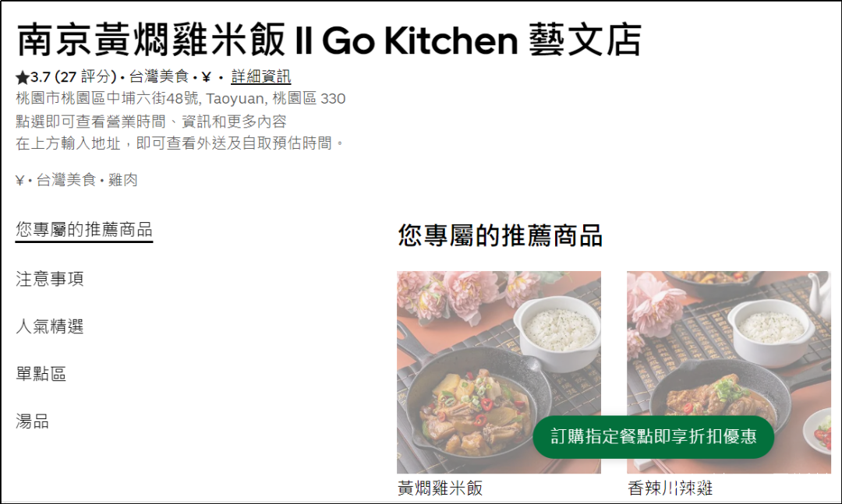Screen dimensions: 842x504
Task: Click the green 訂購指定餐點即享折扣優惠 banner
Action: (x=653, y=436)
